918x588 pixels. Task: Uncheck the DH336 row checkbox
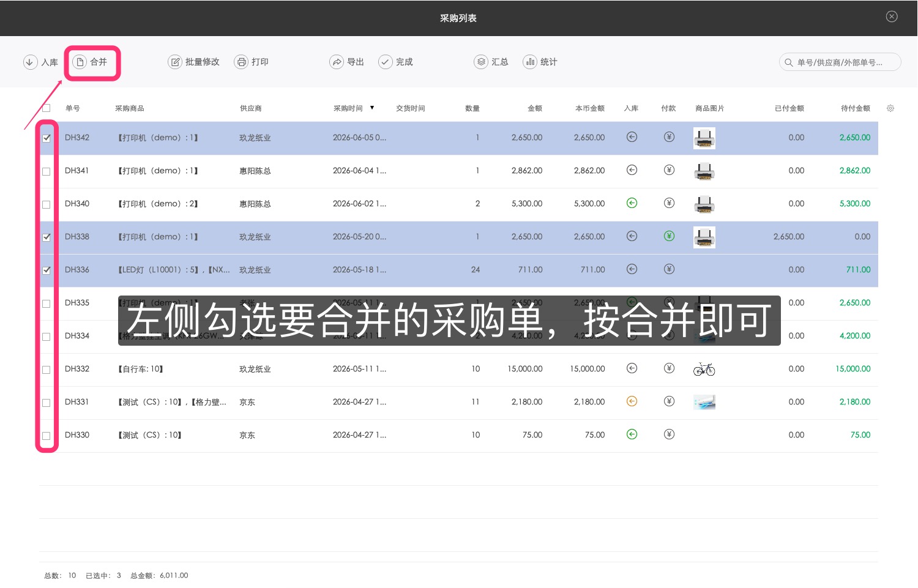click(46, 270)
